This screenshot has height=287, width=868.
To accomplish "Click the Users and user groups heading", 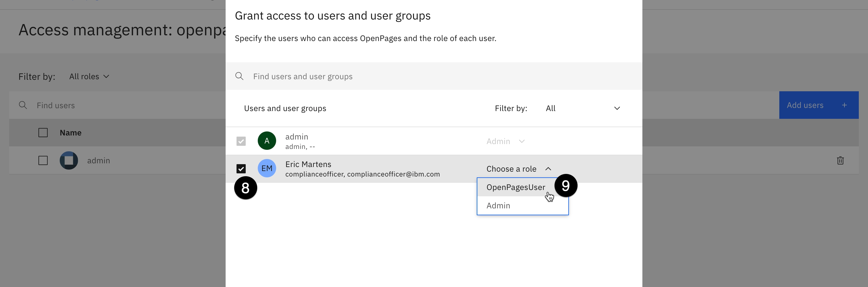I will pyautogui.click(x=285, y=108).
